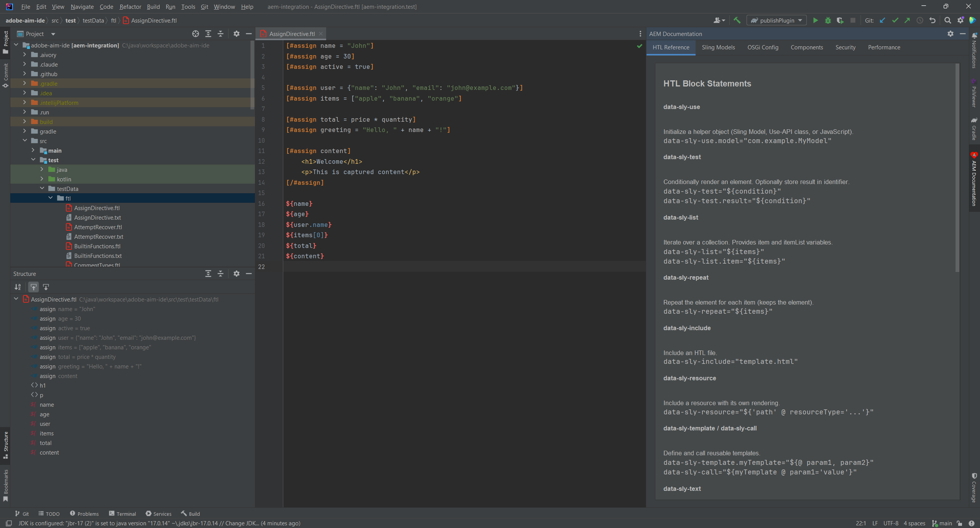Open the Problems tool window
The image size is (980, 528).
point(84,514)
